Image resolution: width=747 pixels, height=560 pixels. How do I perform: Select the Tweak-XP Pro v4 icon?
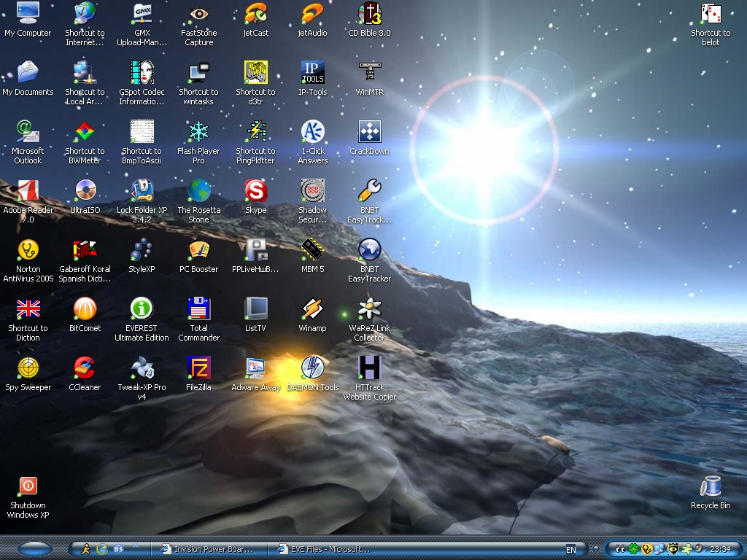[x=142, y=367]
